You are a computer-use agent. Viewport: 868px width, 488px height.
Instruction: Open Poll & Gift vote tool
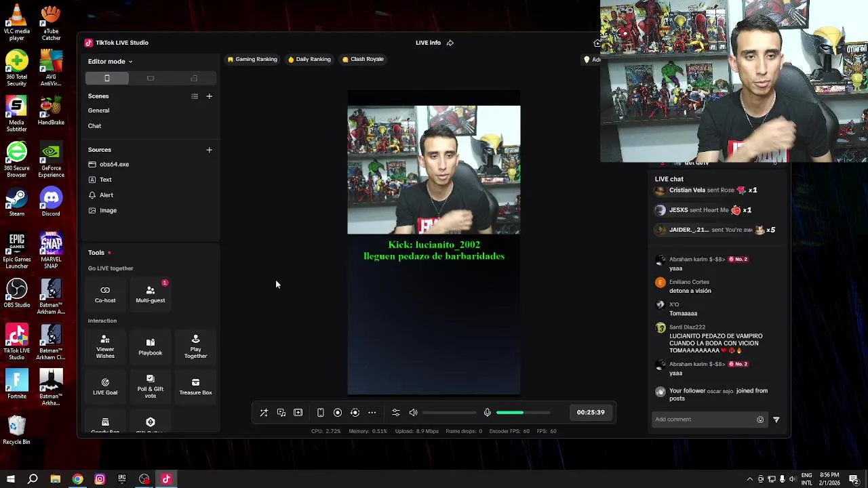coord(151,386)
